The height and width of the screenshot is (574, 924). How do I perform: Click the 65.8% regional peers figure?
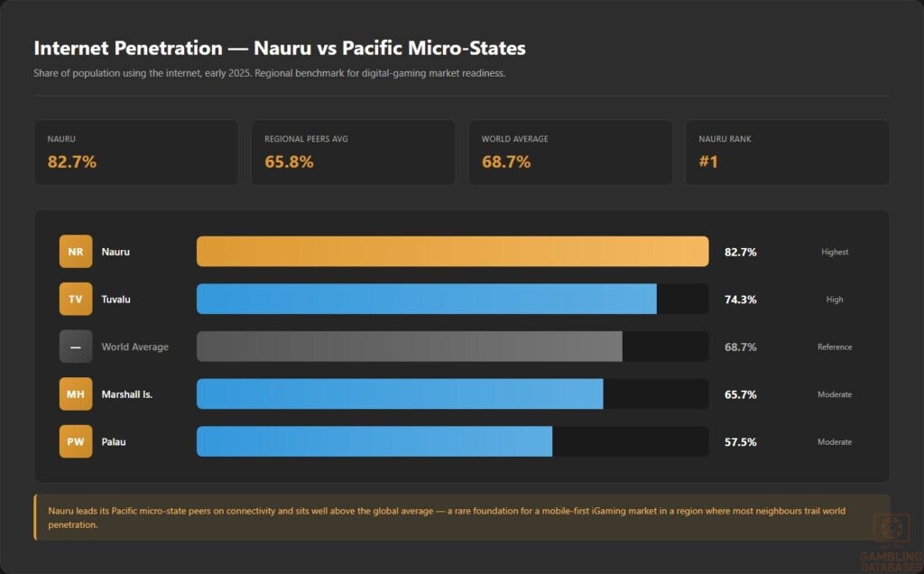[289, 162]
